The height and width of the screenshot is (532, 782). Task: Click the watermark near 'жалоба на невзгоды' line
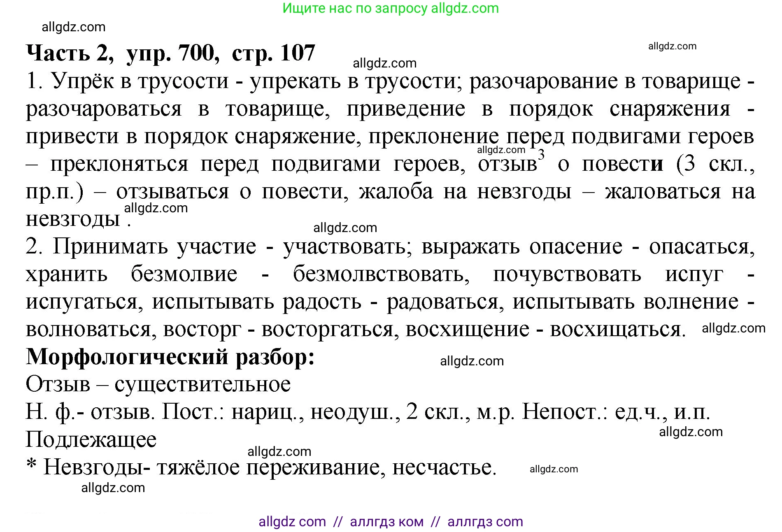[x=156, y=208]
